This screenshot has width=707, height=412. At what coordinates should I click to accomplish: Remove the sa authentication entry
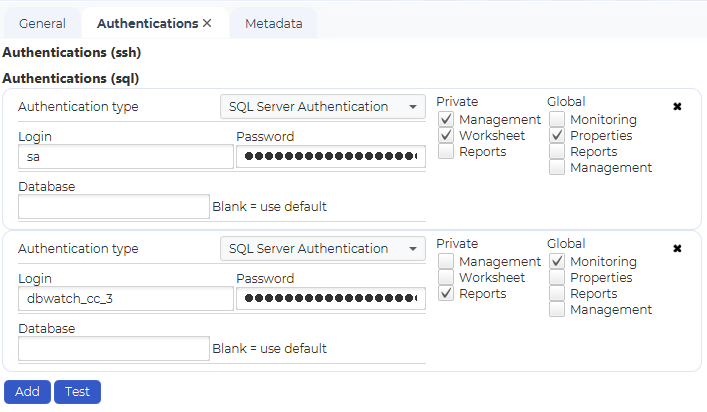(x=677, y=106)
